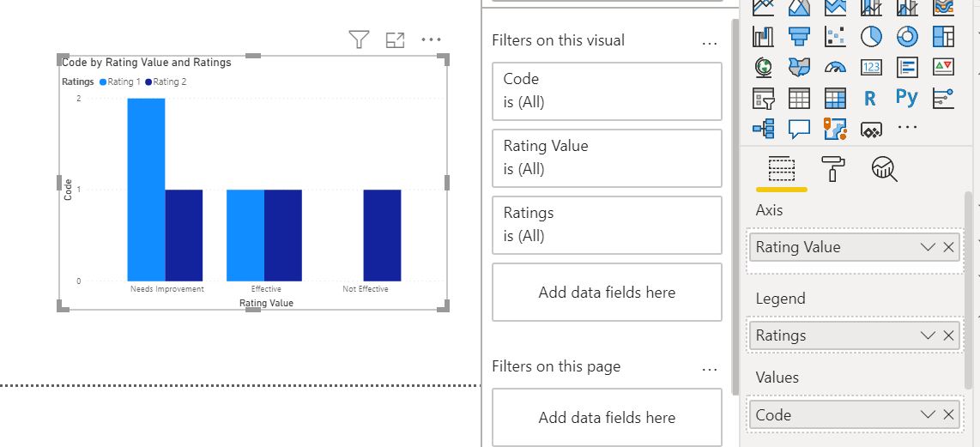Image resolution: width=980 pixels, height=447 pixels.
Task: Expand the Ratings filter card
Action: tap(607, 225)
